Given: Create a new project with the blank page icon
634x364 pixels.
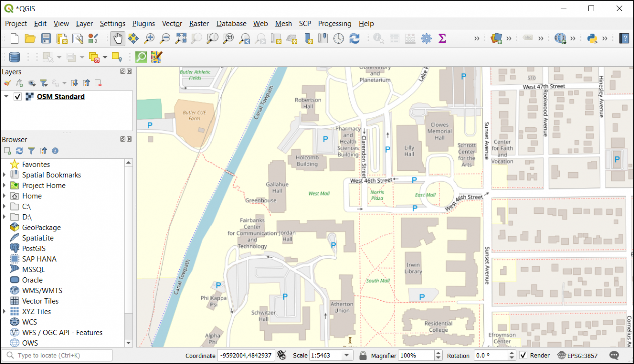Looking at the screenshot, I should pos(15,38).
